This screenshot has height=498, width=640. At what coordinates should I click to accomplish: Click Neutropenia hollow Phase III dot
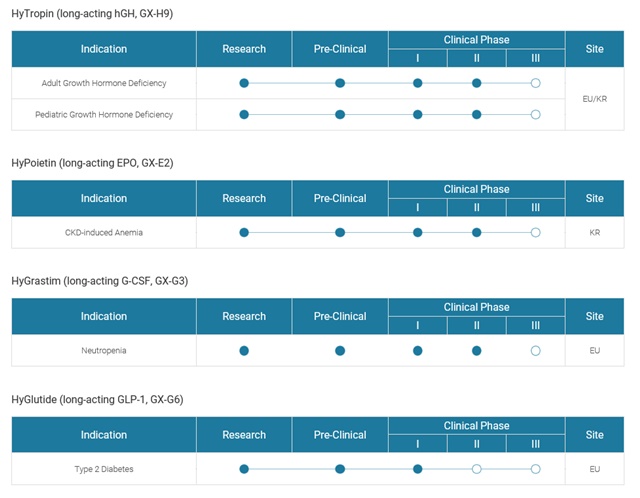tap(536, 351)
